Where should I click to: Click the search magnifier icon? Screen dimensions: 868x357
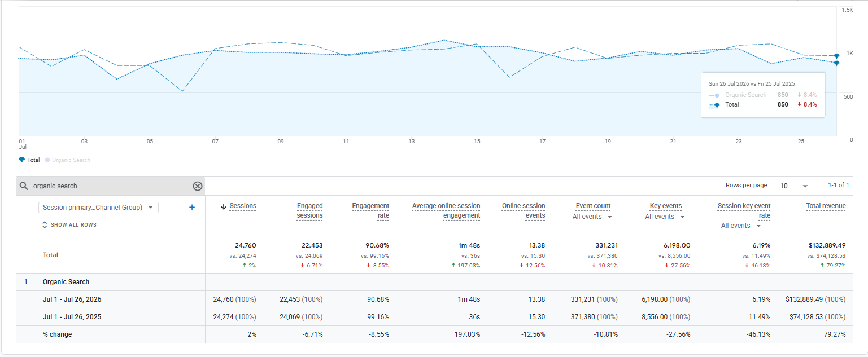(x=24, y=186)
